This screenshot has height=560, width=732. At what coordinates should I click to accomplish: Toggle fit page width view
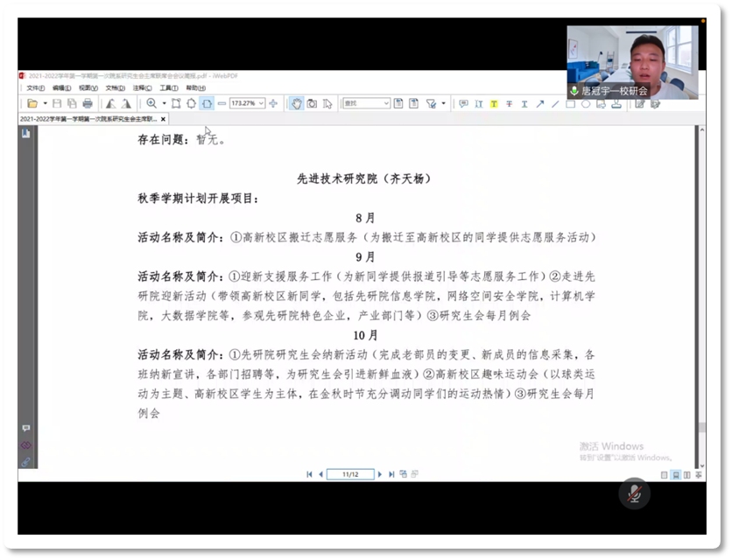click(207, 103)
